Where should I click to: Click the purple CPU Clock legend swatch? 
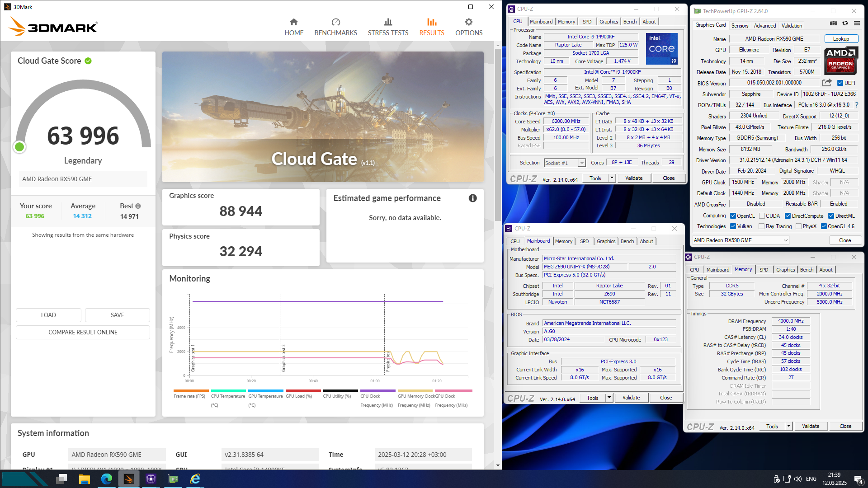(x=377, y=390)
